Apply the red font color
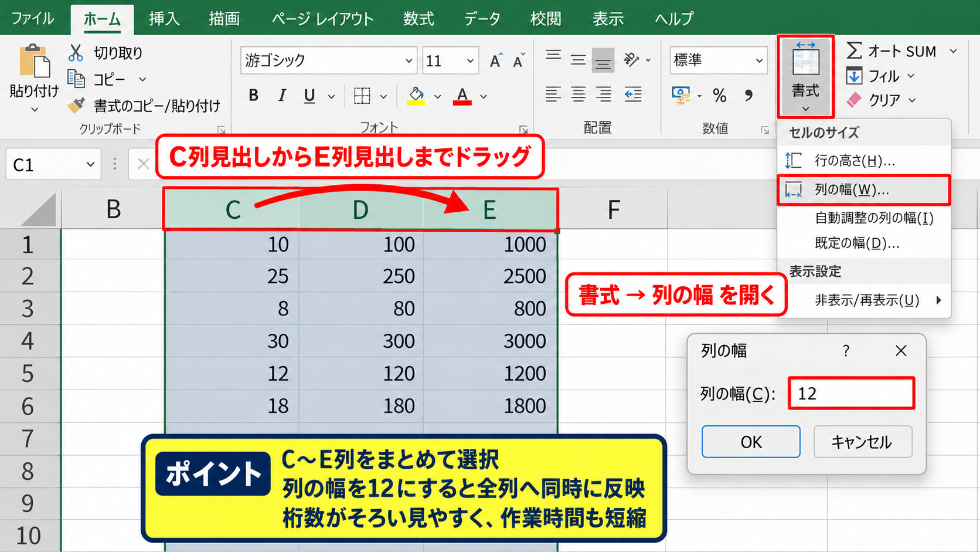Screen dimensions: 980x552 click(x=462, y=96)
